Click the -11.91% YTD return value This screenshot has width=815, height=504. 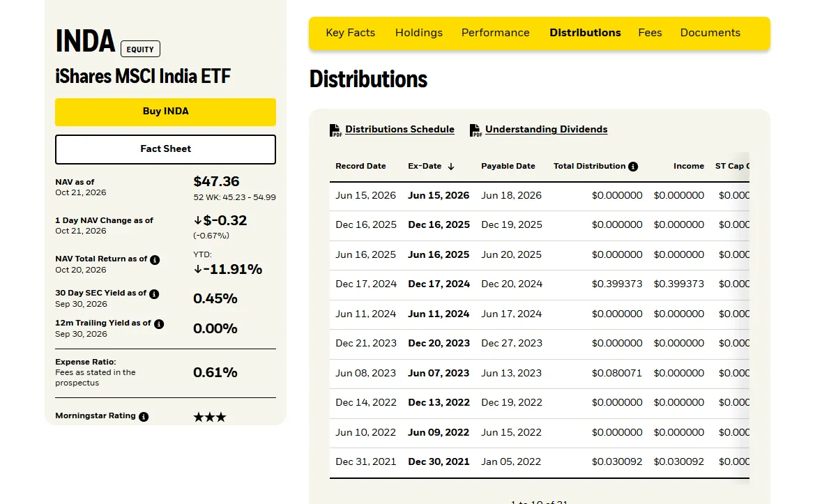tap(228, 269)
